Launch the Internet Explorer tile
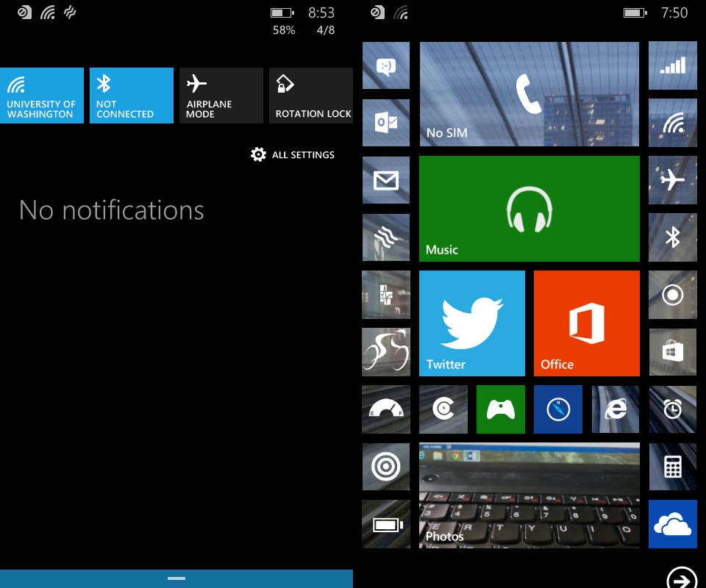 click(616, 409)
